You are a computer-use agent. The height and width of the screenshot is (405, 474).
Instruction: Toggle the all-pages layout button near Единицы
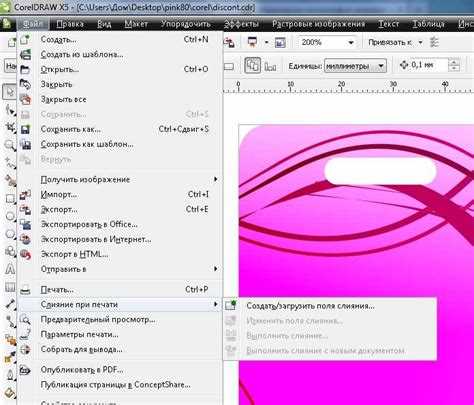point(252,65)
